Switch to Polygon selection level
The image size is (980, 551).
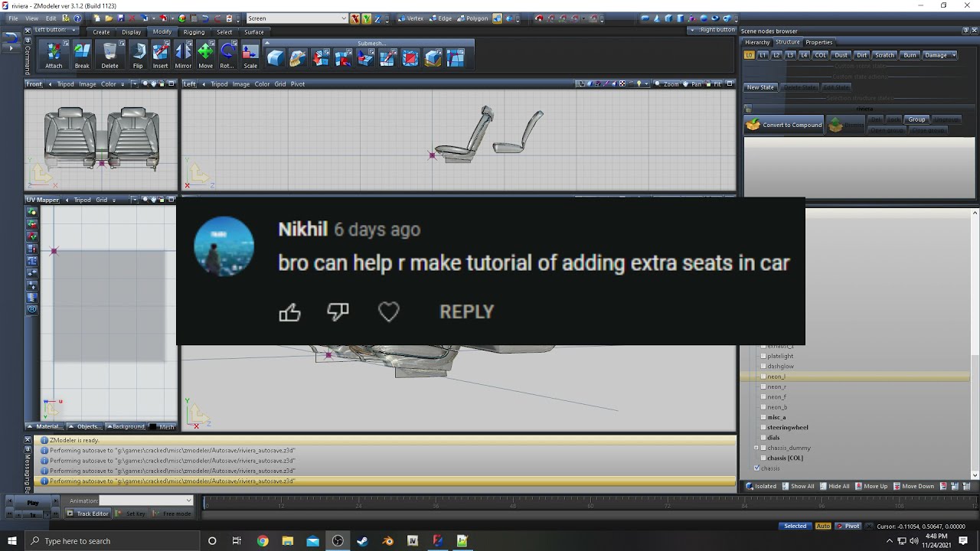[472, 18]
